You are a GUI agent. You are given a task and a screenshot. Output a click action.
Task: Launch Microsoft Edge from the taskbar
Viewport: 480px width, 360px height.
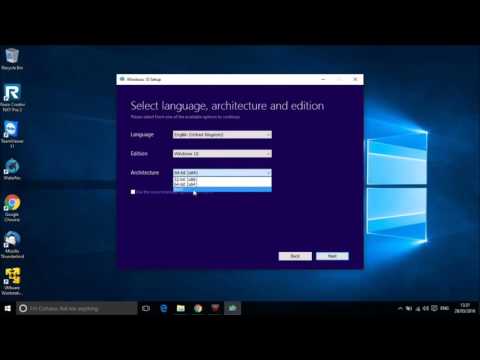point(164,308)
